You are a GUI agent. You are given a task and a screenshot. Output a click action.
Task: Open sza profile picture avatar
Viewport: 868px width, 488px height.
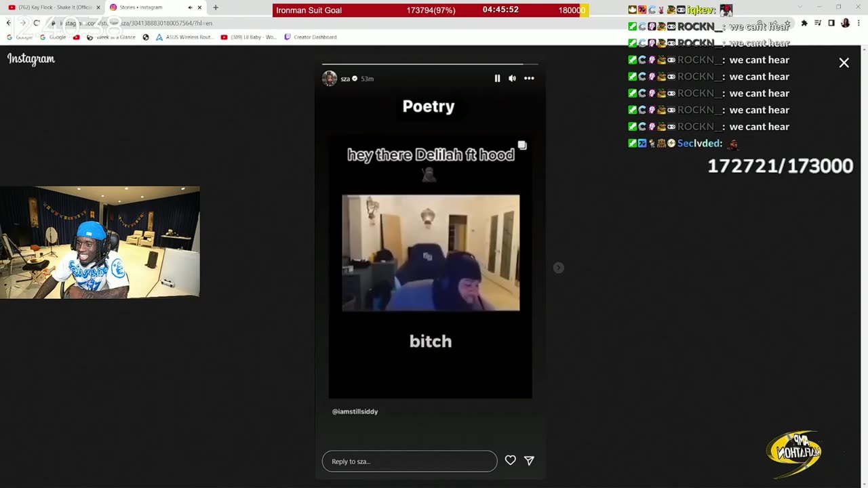coord(330,79)
